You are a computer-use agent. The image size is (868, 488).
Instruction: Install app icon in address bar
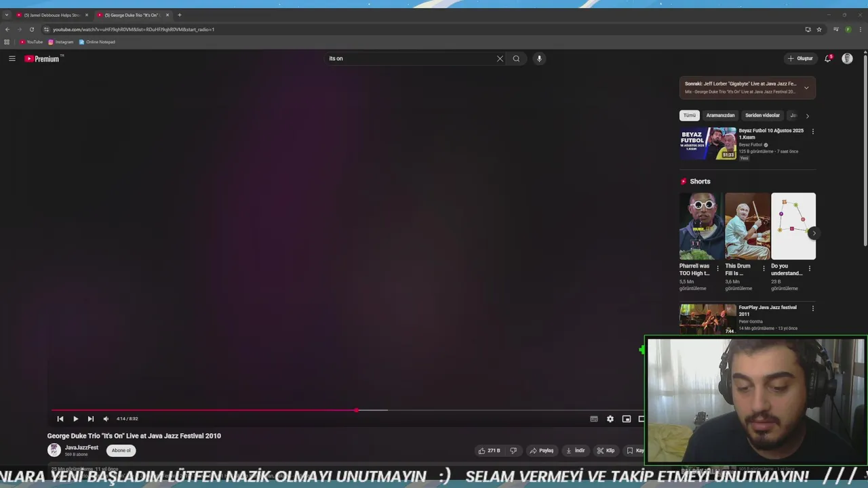click(x=808, y=29)
